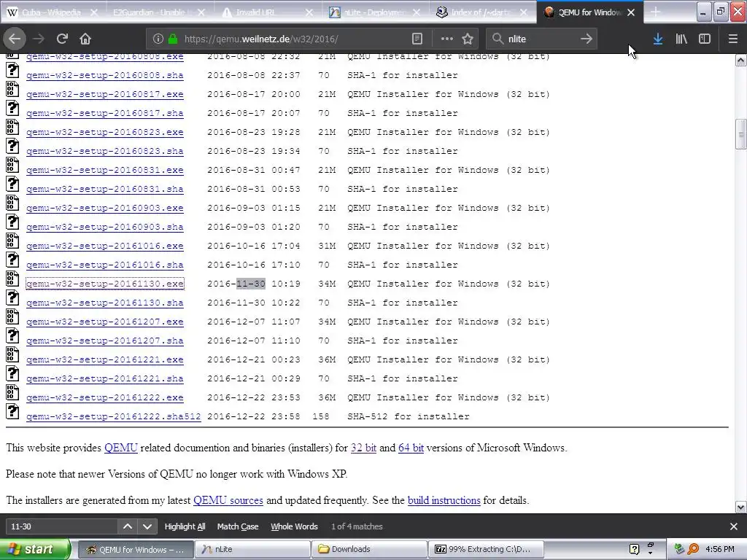Jump to the next find match
Image resolution: width=747 pixels, height=560 pixels.
point(147,526)
